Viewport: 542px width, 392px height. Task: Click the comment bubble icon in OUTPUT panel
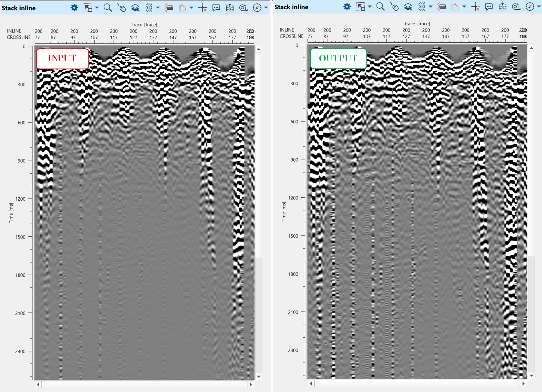[x=489, y=7]
